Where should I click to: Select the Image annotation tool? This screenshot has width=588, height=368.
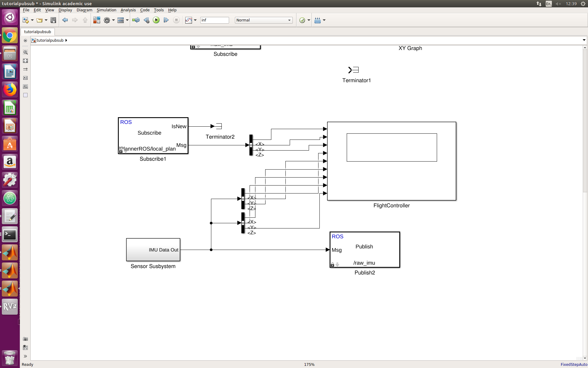pos(25,86)
